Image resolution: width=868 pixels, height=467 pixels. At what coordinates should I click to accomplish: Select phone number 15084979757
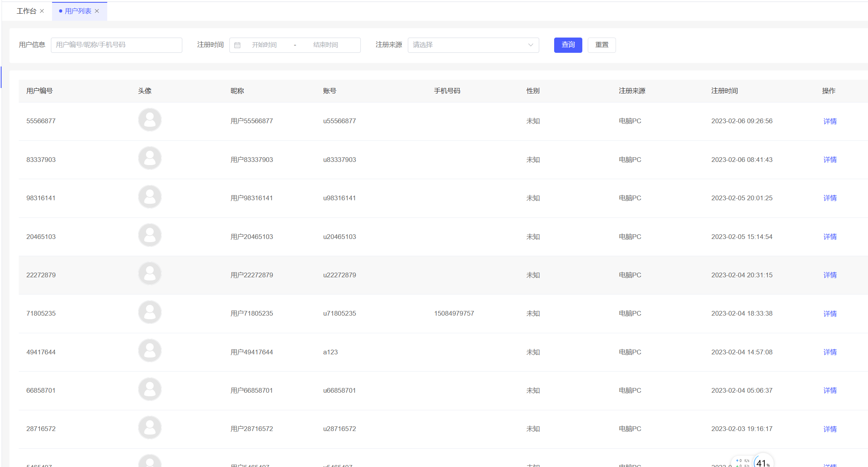point(454,313)
